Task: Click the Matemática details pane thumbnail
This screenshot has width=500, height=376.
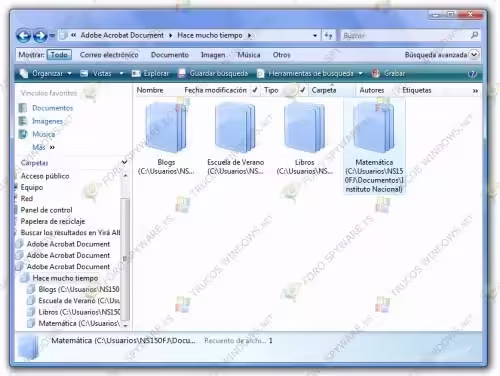Action: pyautogui.click(x=29, y=347)
